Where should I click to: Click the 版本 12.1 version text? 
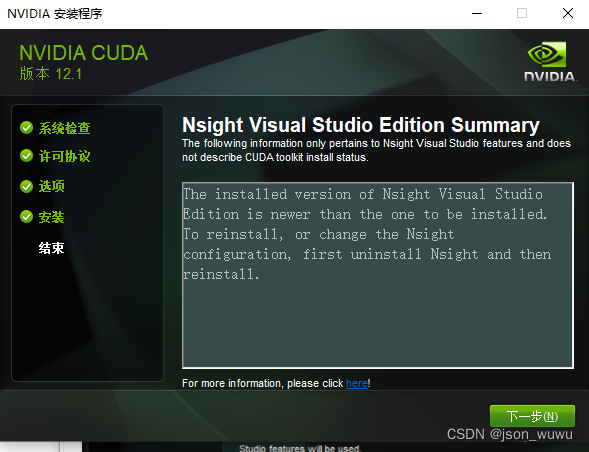[x=50, y=74]
